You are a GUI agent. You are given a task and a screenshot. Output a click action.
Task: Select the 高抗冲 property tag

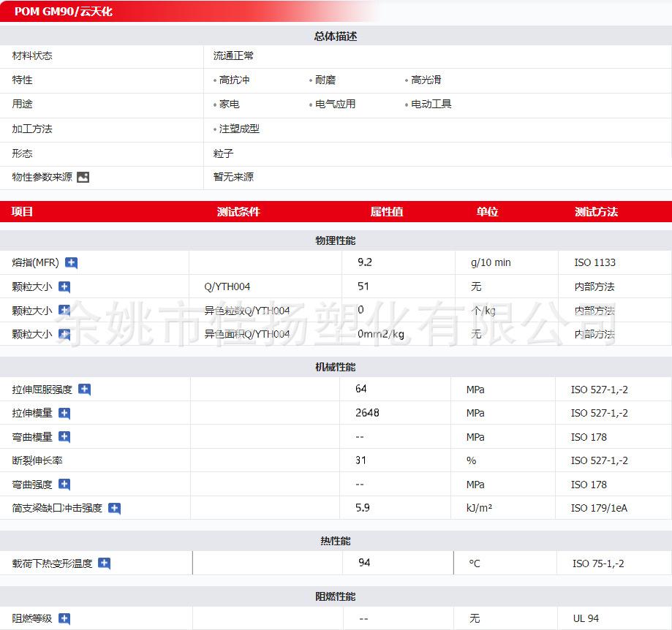pos(234,80)
